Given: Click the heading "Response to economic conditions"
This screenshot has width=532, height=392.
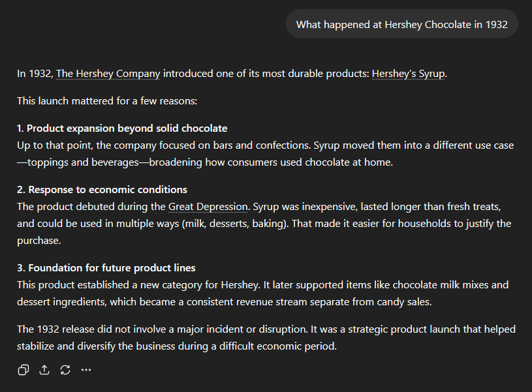Looking at the screenshot, I should click(x=107, y=190).
